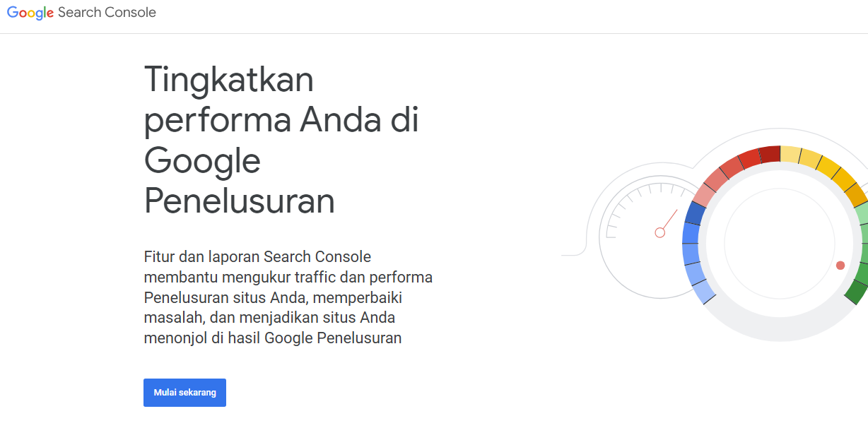Image resolution: width=868 pixels, height=428 pixels.
Task: Click the "Search Console" text in header
Action: 107,13
